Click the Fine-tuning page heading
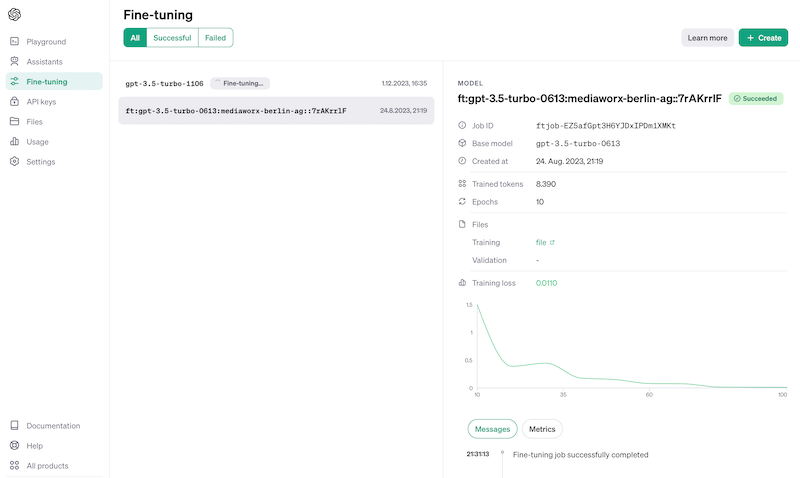The width and height of the screenshot is (800, 478). [x=158, y=15]
